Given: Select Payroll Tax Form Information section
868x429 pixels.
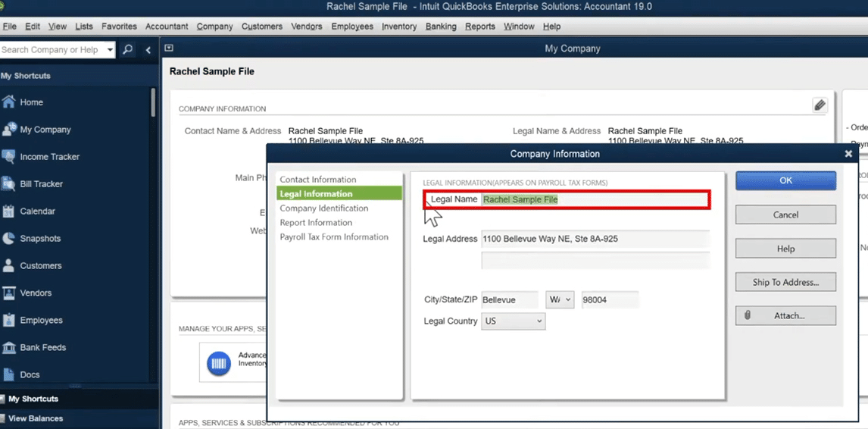Looking at the screenshot, I should click(334, 237).
